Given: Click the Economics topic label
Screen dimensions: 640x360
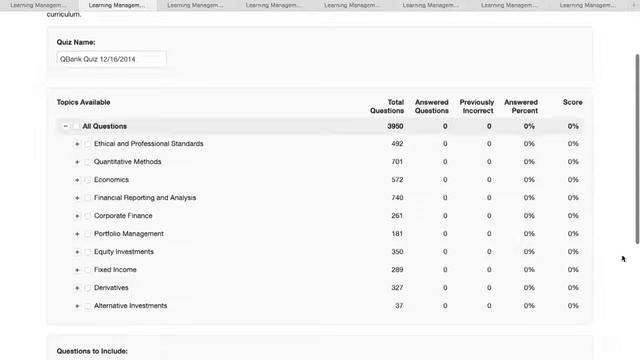Looking at the screenshot, I should pyautogui.click(x=111, y=180).
